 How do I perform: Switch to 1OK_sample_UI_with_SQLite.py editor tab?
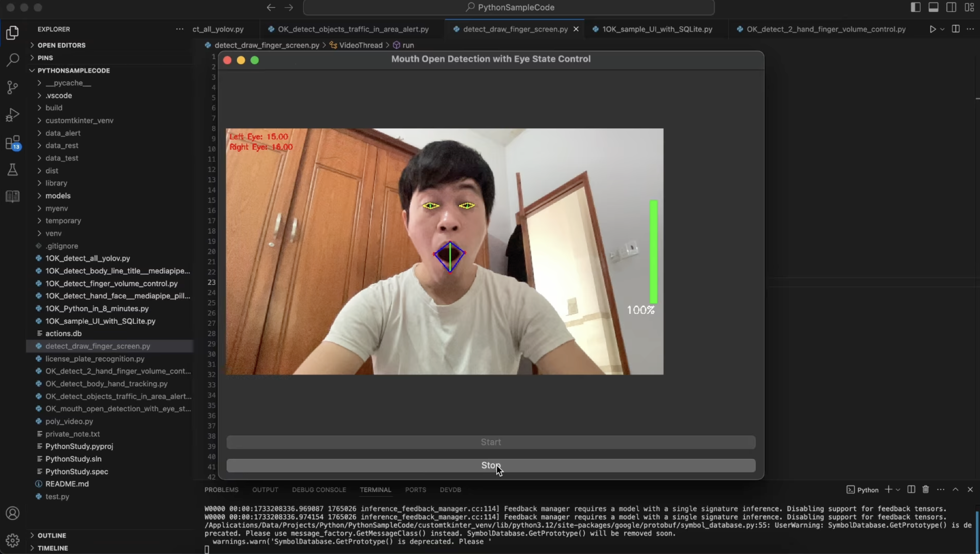point(657,29)
